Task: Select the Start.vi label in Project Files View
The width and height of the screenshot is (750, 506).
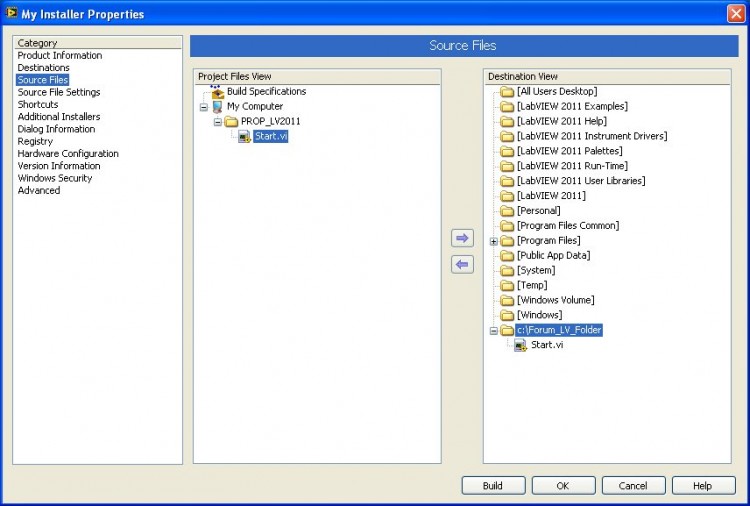Action: coord(271,136)
